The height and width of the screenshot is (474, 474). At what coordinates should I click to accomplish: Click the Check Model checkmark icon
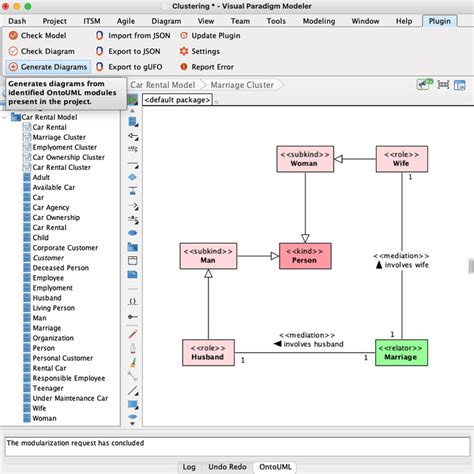(x=13, y=35)
